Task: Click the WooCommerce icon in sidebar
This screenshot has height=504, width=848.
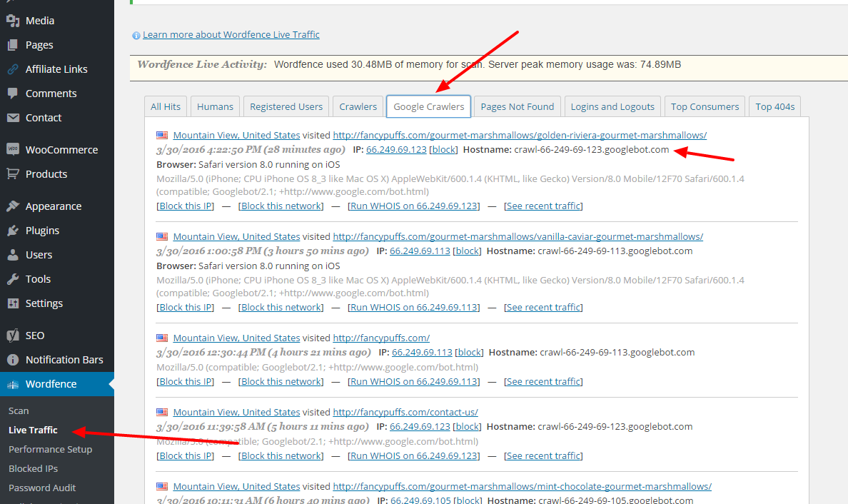Action: 13,149
